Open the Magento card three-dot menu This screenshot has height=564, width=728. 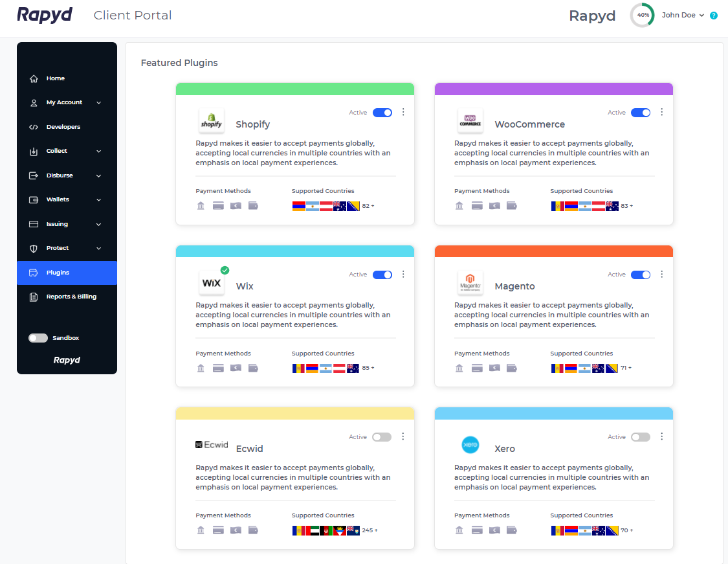(661, 274)
